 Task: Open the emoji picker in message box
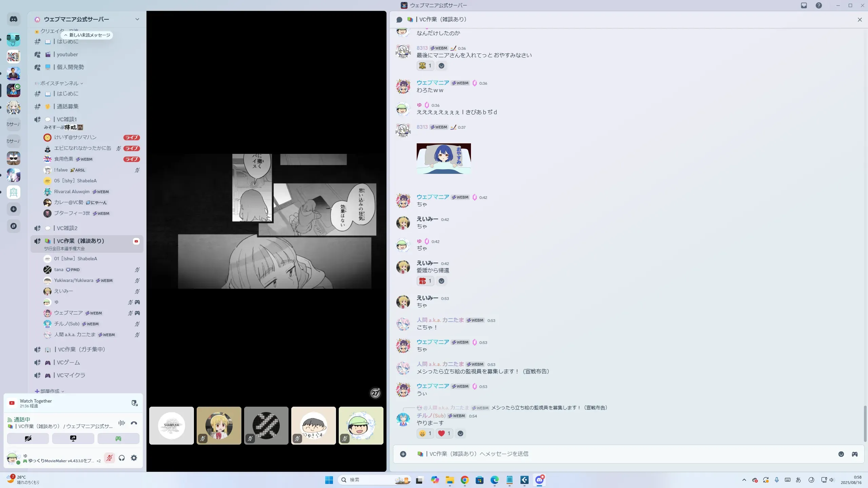(x=841, y=454)
